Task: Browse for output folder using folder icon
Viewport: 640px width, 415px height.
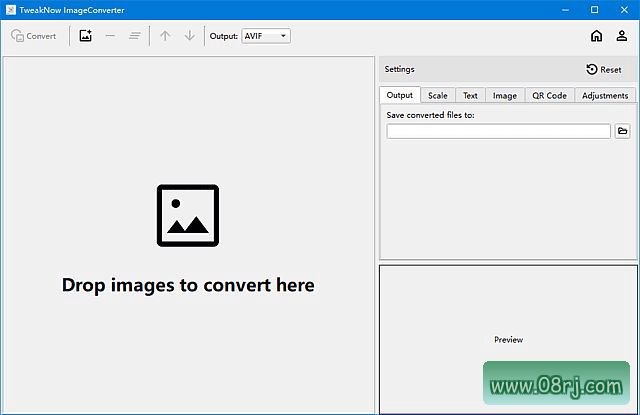Action: (622, 131)
